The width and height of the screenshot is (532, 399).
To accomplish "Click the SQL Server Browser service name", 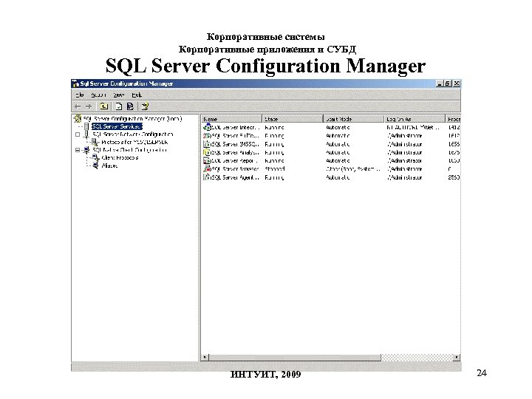I will coord(235,169).
